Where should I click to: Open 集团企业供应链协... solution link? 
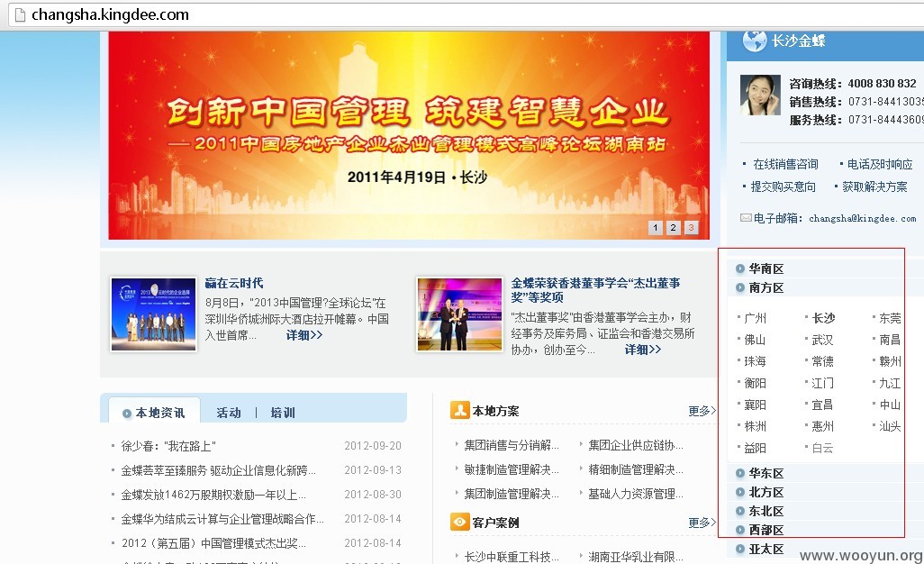[x=635, y=445]
